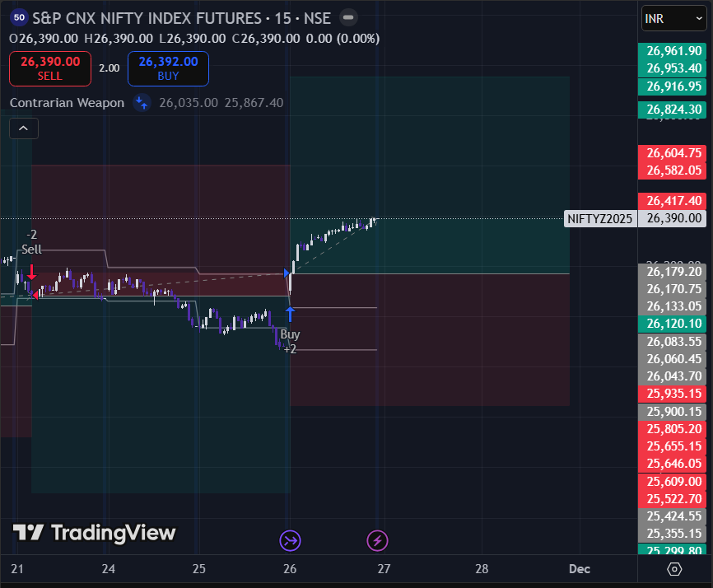Screen dimensions: 713x588
Task: Click the red 26,390.00 SELL button
Action: click(x=50, y=68)
